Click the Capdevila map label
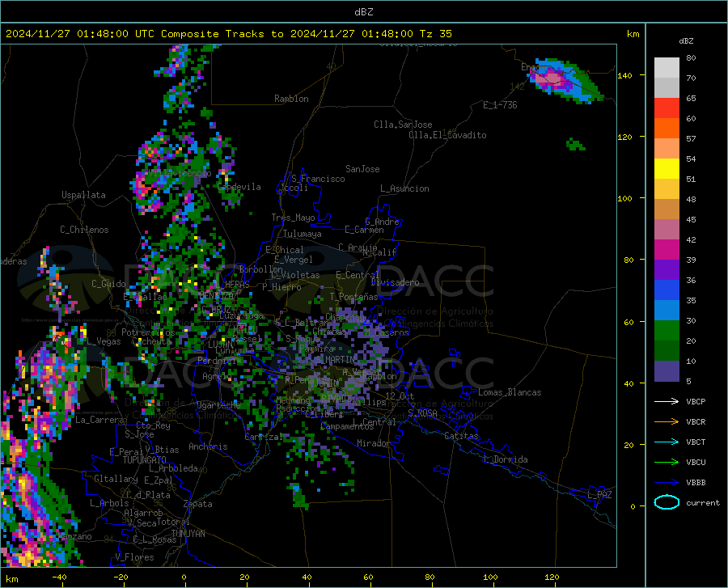The image size is (728, 588). point(239,187)
